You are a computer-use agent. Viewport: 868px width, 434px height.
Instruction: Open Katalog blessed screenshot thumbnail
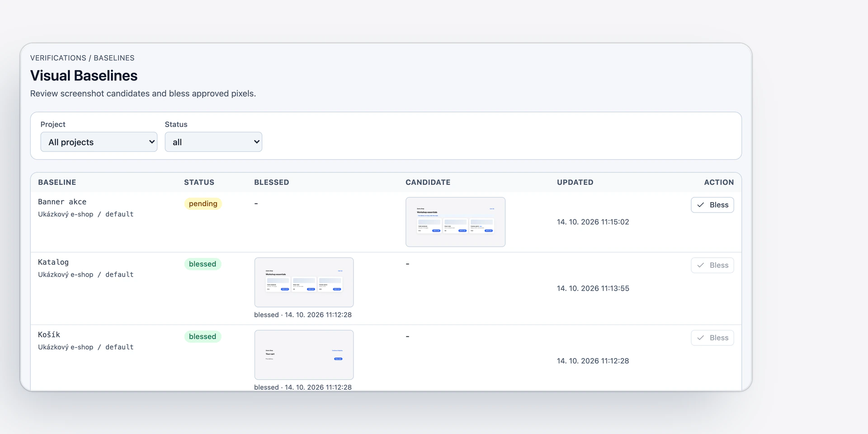[x=304, y=283]
